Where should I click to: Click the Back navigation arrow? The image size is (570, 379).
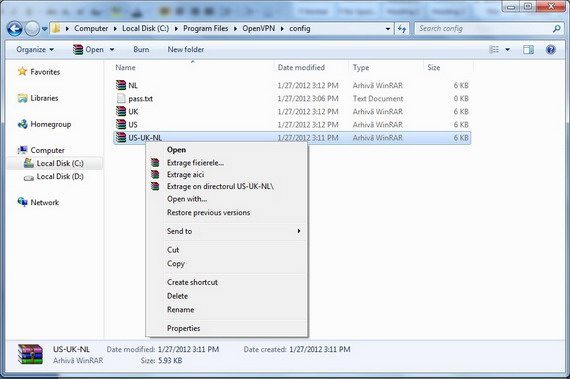pyautogui.click(x=15, y=29)
